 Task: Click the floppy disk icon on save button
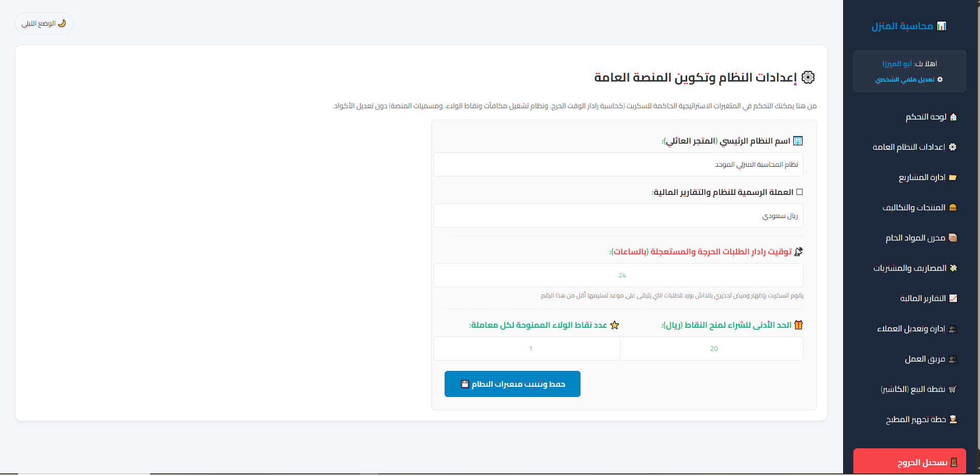[x=465, y=384]
